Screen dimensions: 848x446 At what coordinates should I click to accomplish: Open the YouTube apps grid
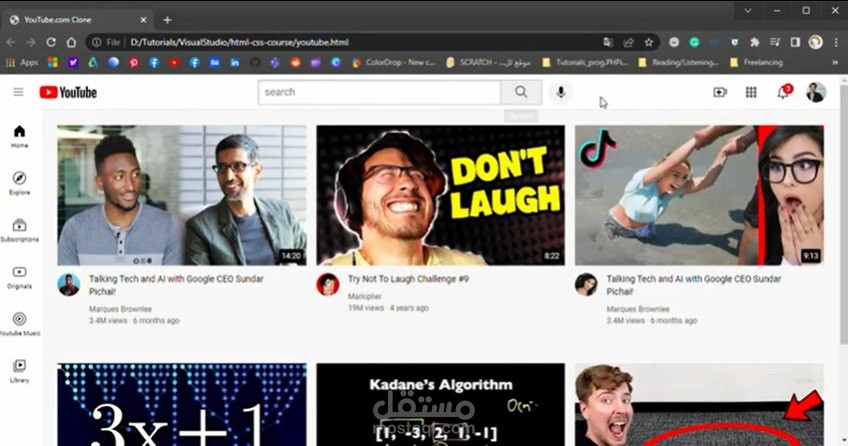coord(751,92)
